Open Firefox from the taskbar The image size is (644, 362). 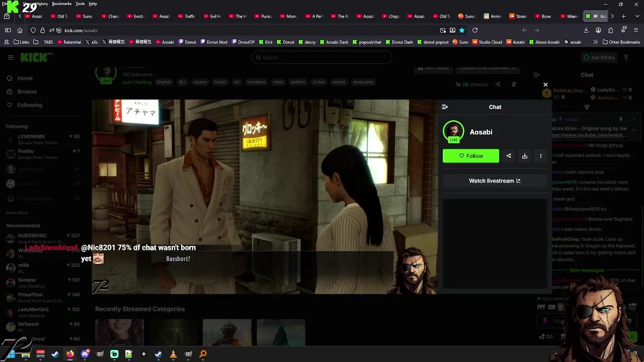point(70,354)
